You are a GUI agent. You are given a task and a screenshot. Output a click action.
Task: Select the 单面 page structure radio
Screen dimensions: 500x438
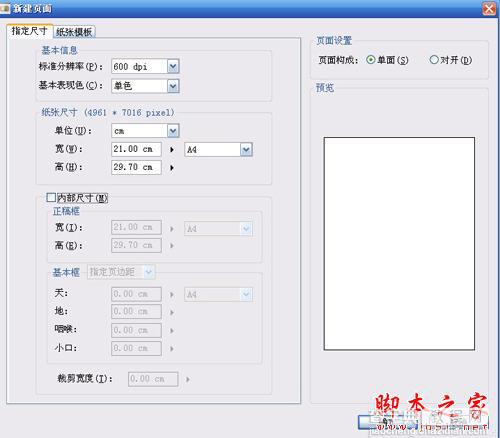[x=371, y=60]
